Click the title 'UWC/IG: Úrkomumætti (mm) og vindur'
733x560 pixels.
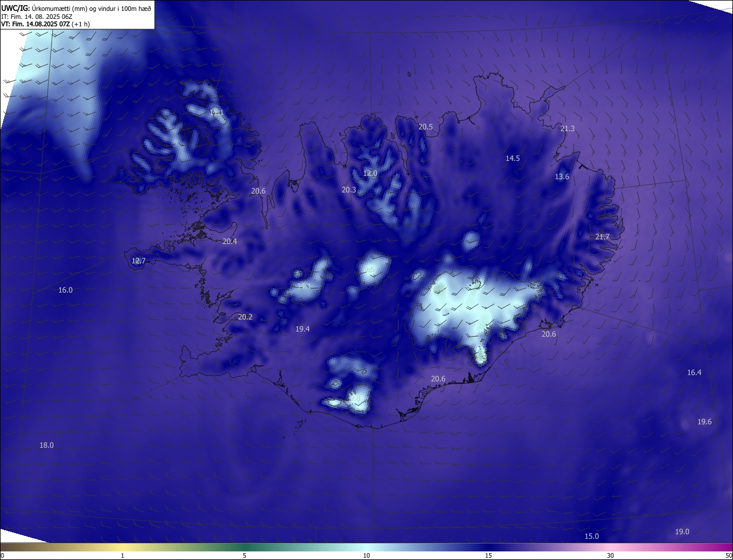(76, 8)
